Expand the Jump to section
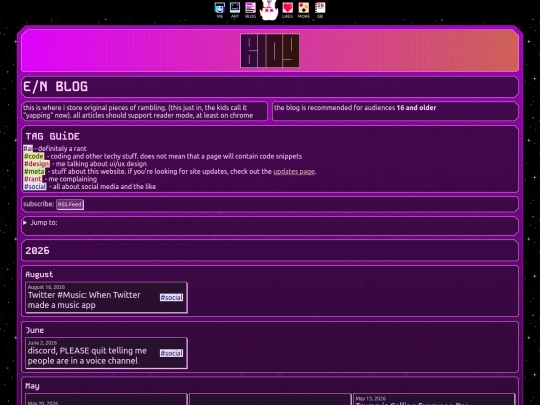 pyautogui.click(x=40, y=222)
